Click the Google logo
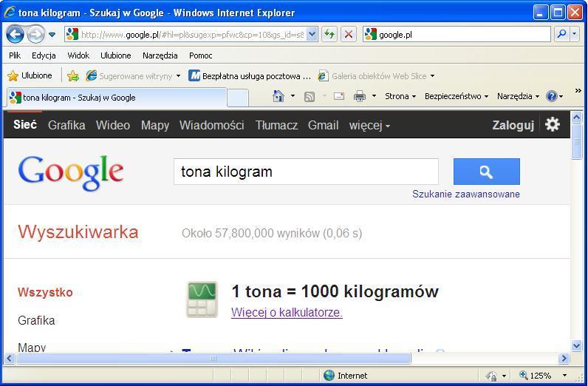588x386 pixels. [70, 173]
